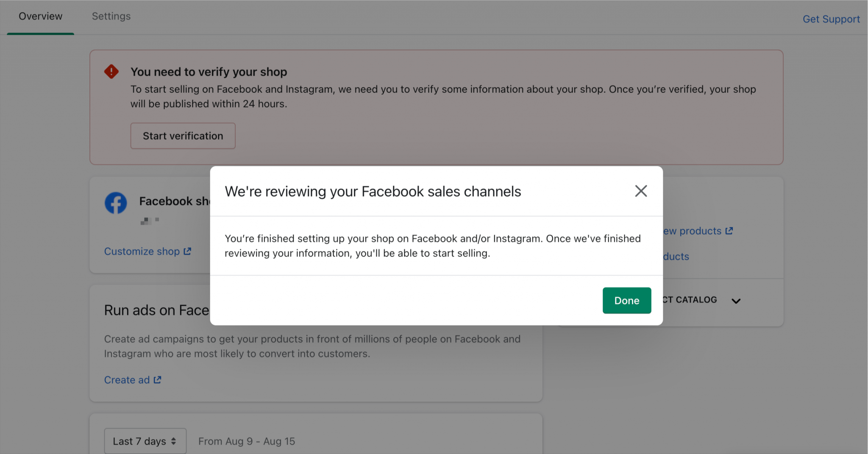Click the Facebook shop logo icon
868x454 pixels.
pyautogui.click(x=115, y=203)
